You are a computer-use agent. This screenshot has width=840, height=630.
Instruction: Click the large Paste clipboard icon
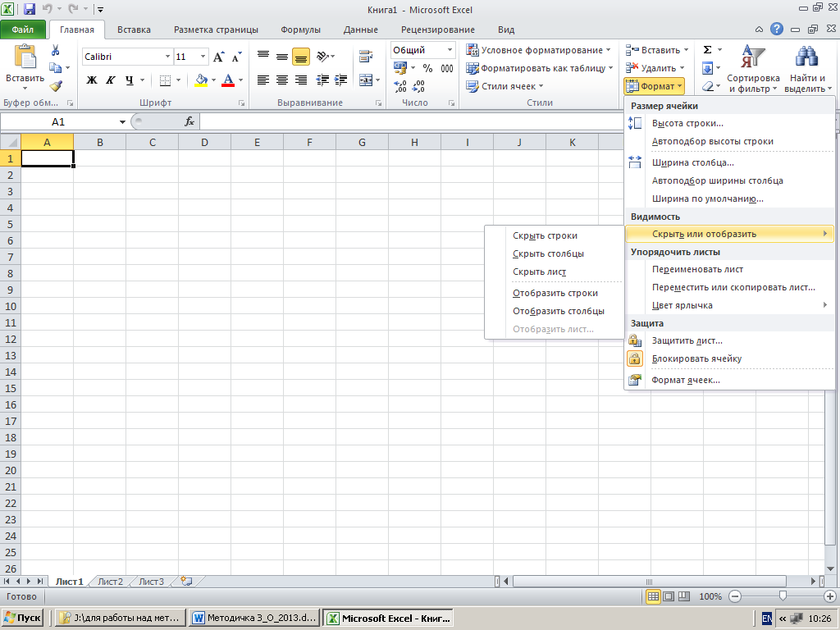[25, 57]
